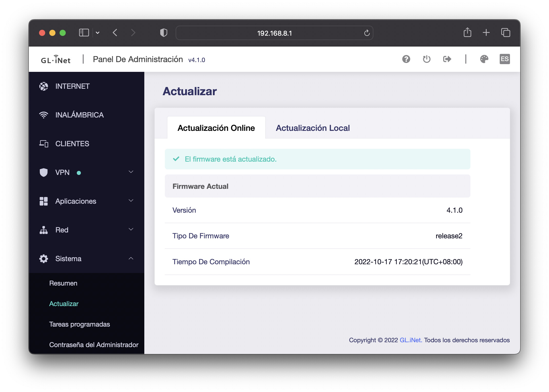Expand the Red menu section
This screenshot has width=549, height=392.
131,230
